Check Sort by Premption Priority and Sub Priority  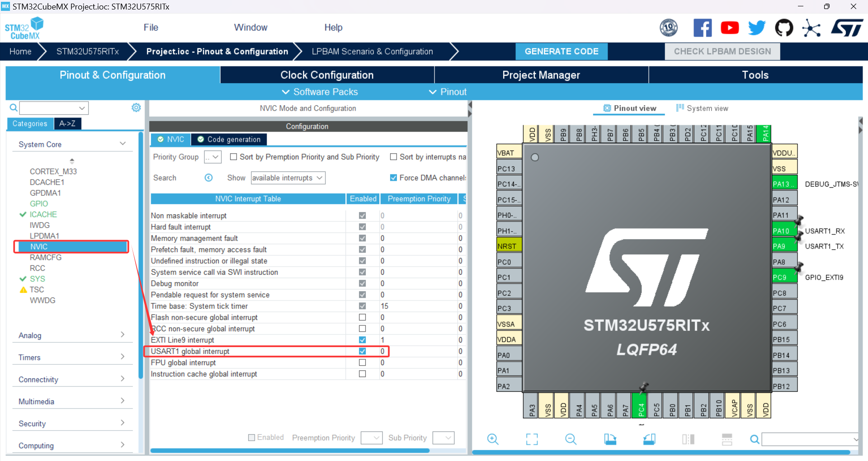coord(233,157)
